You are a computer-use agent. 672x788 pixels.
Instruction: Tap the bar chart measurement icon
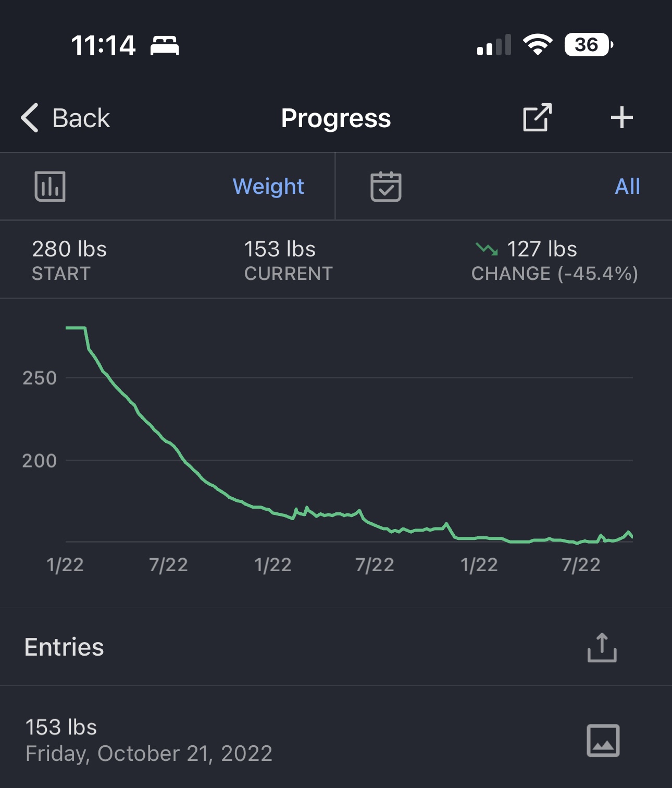point(50,186)
